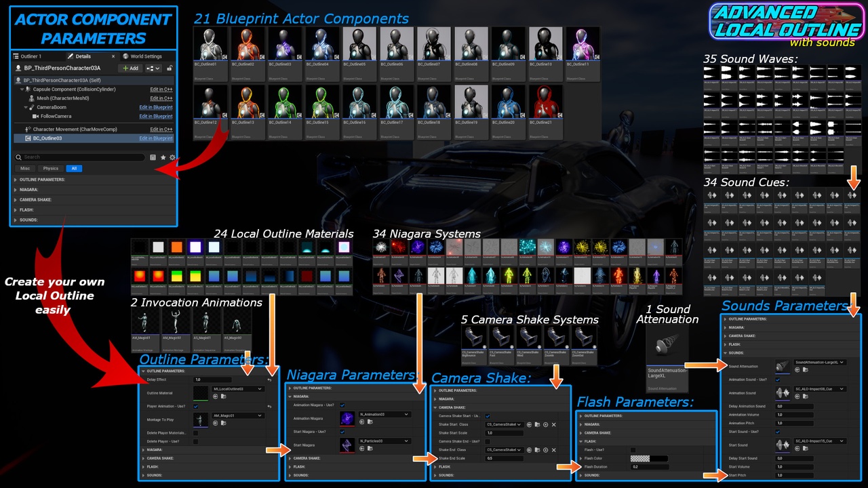868x488 pixels.
Task: Use selected asset for Start Sound
Action: point(797,449)
